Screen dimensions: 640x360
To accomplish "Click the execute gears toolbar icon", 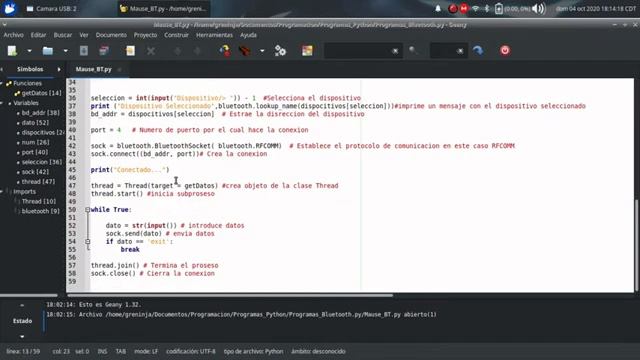I will click(x=280, y=51).
